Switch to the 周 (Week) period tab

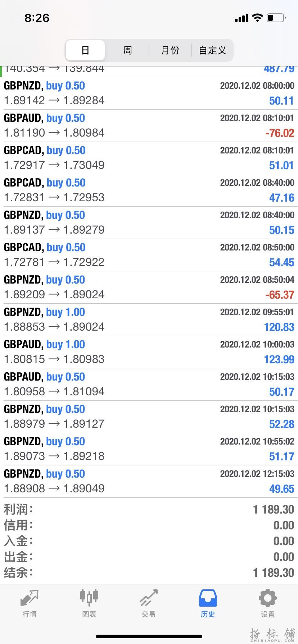point(127,50)
